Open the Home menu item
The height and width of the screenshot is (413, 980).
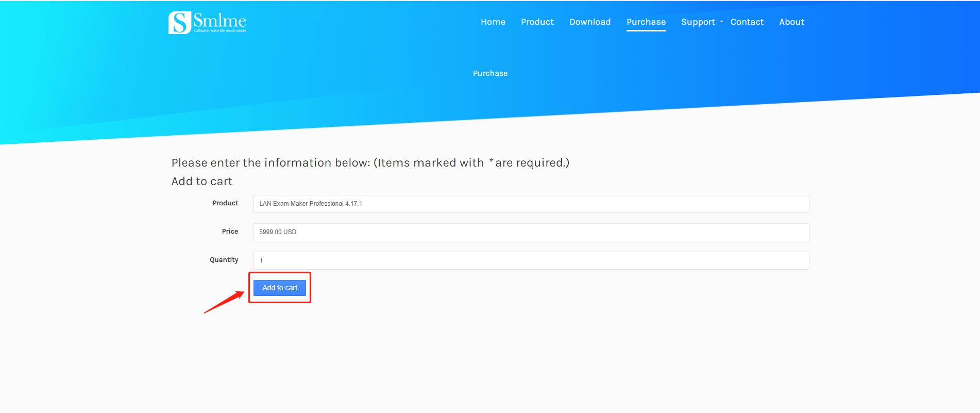pos(493,22)
